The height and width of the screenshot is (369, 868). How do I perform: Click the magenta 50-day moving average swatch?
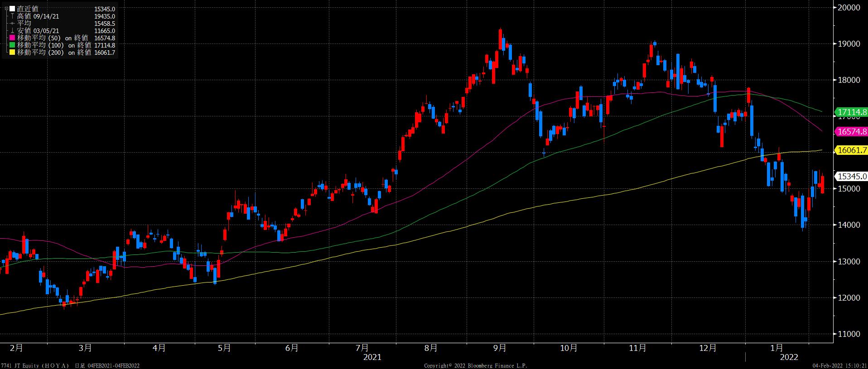[13, 38]
